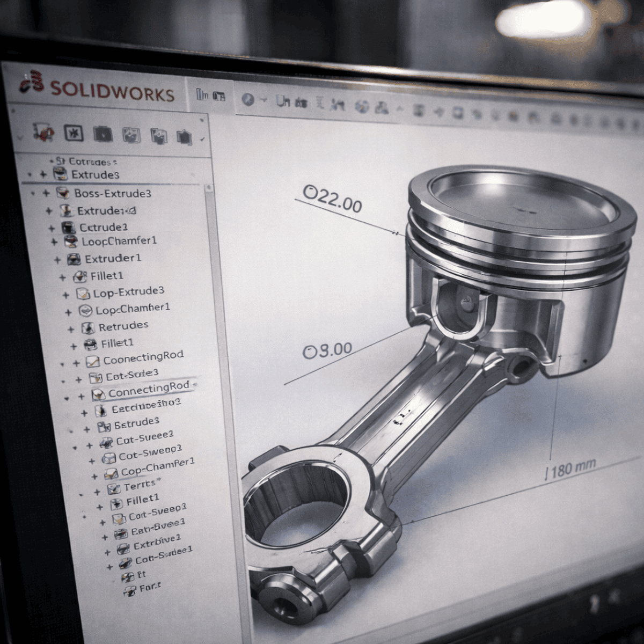Select the 180 mm length dimension
The width and height of the screenshot is (644, 644).
[570, 470]
